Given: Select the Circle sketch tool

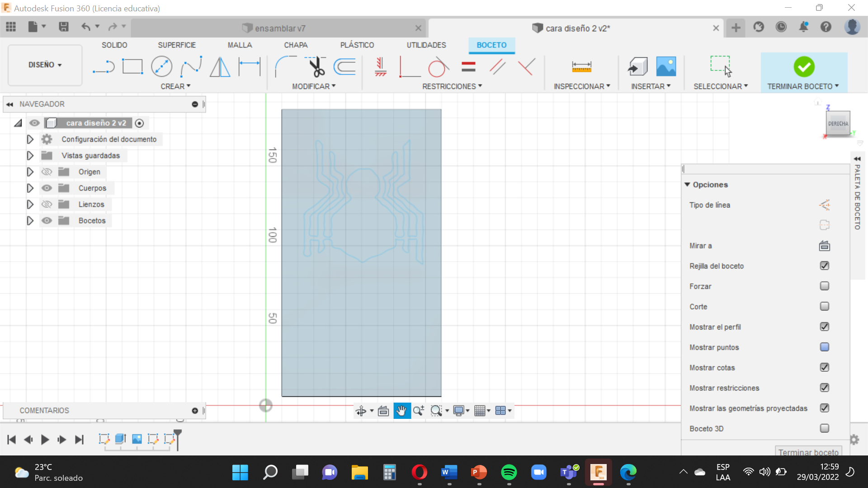Looking at the screenshot, I should tap(161, 67).
